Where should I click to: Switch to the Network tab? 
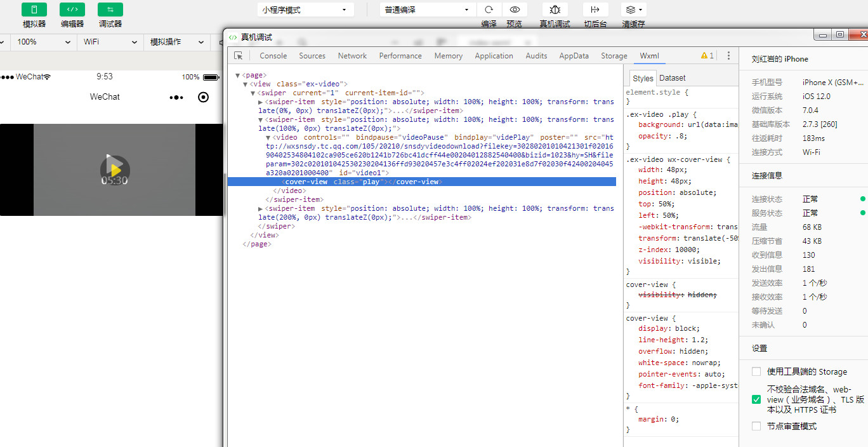coord(352,56)
